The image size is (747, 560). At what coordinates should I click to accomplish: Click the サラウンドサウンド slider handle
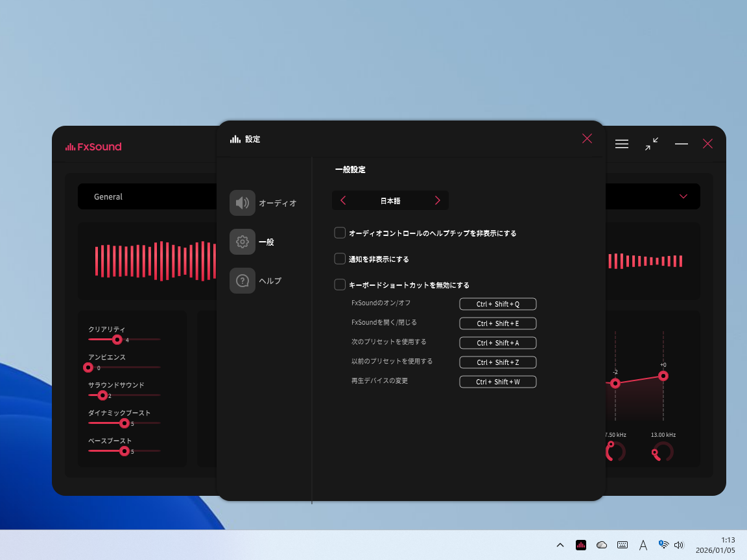pyautogui.click(x=102, y=395)
